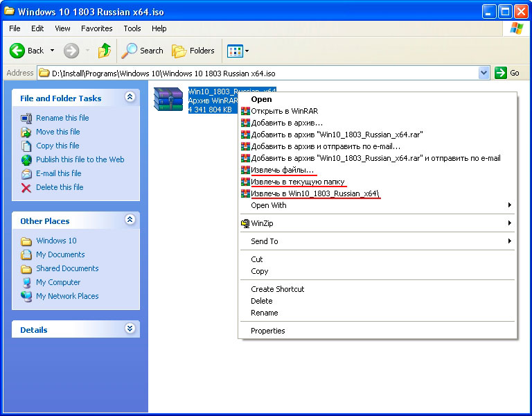Image resolution: width=532 pixels, height=416 pixels.
Task: Open Windows 10 folder in Other Places
Action: coord(56,241)
